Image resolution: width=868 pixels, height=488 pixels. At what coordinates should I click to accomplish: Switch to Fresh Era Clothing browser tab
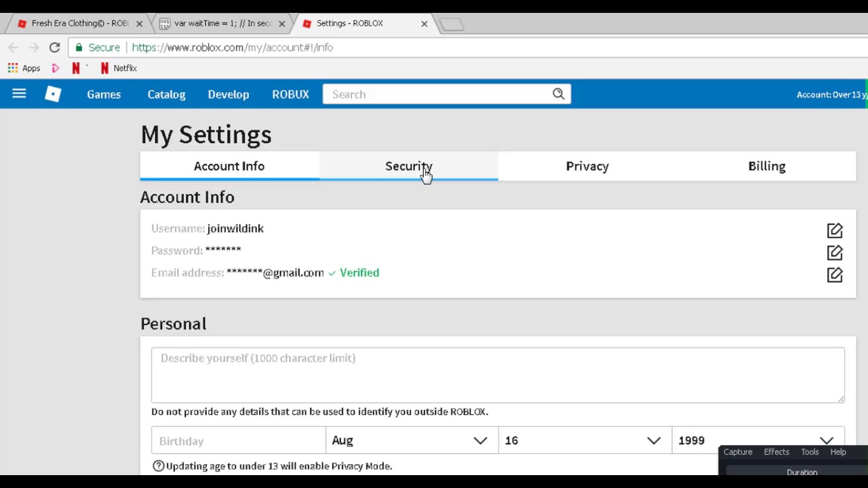pos(79,24)
